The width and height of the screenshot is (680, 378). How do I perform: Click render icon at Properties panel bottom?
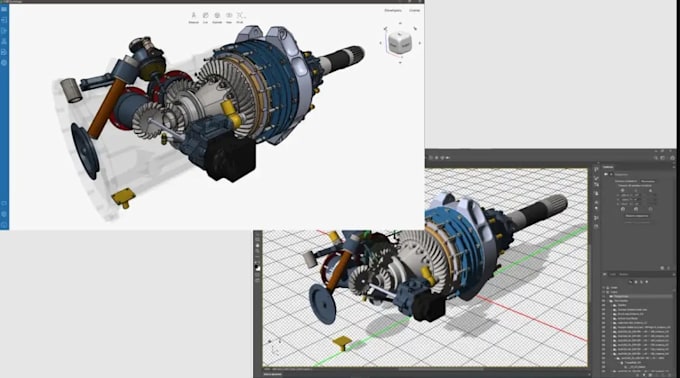[x=662, y=268]
